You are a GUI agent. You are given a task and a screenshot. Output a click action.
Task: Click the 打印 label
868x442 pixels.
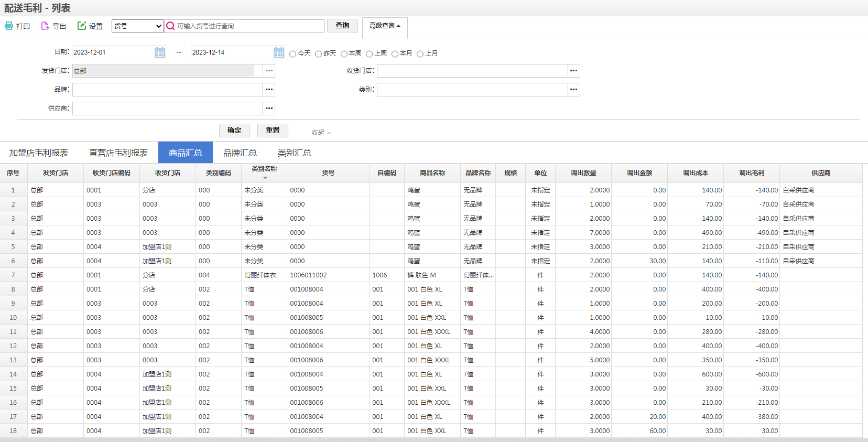(23, 26)
